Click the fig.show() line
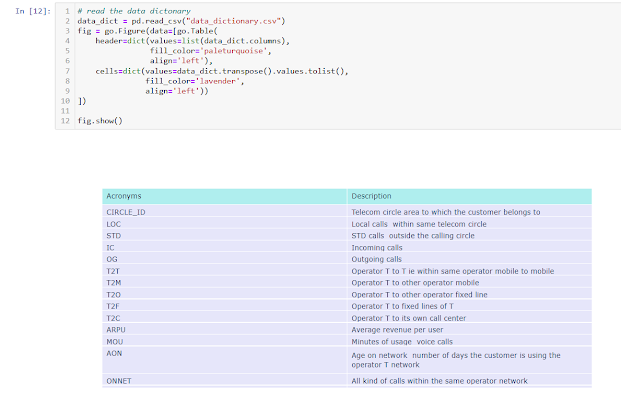 tap(100, 121)
